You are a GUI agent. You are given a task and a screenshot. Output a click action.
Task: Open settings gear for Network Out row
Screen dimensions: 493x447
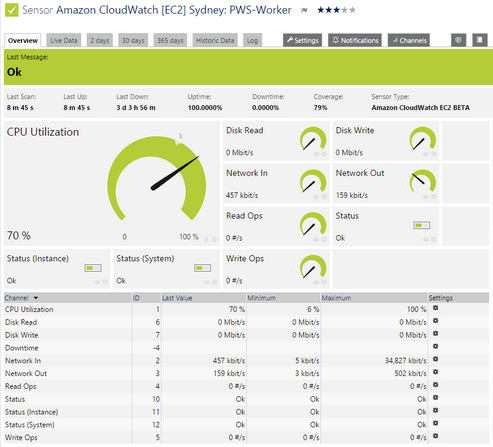tap(435, 372)
